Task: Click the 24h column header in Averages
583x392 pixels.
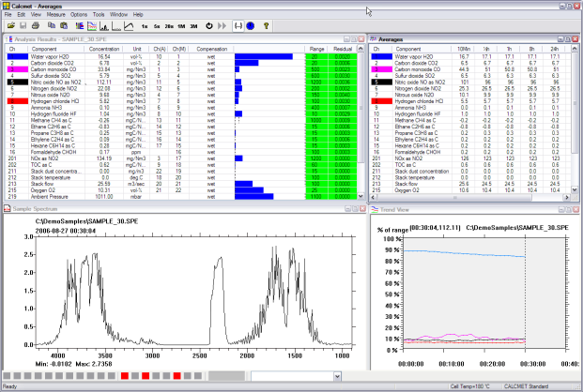Action: point(555,49)
